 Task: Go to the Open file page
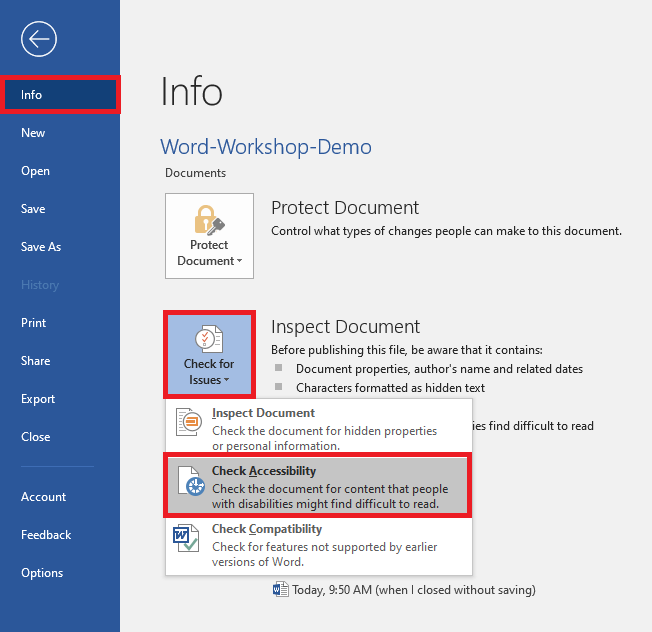tap(35, 171)
